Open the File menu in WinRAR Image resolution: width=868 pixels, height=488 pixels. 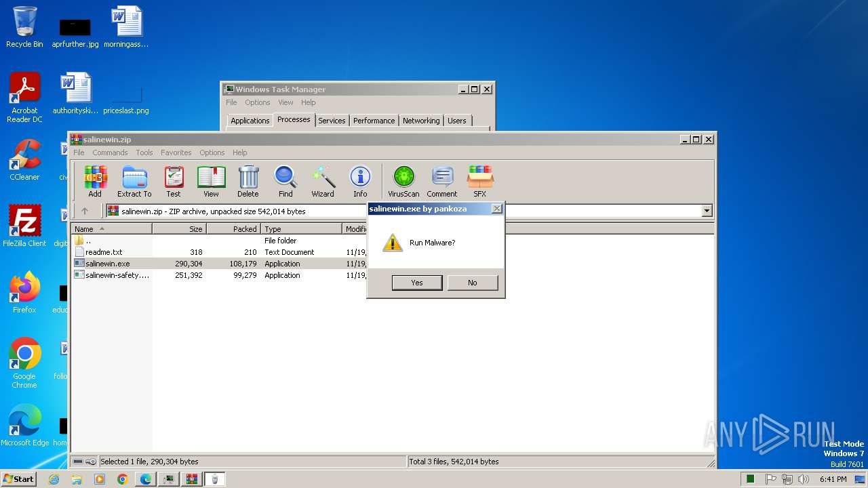click(x=79, y=152)
